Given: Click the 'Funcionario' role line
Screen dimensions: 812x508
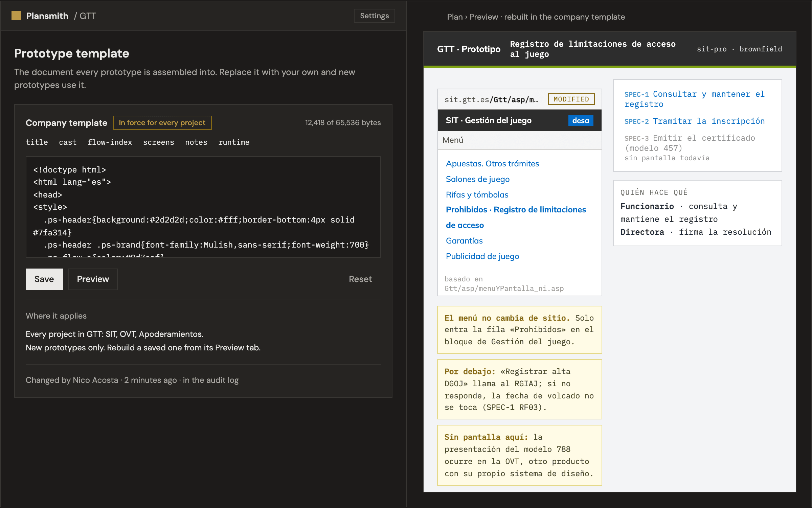Looking at the screenshot, I should [679, 213].
